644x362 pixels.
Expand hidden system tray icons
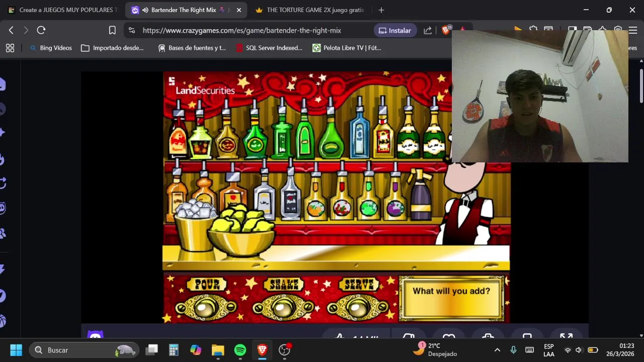pos(497,350)
